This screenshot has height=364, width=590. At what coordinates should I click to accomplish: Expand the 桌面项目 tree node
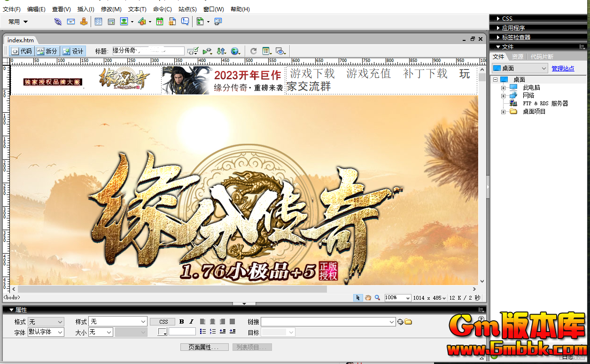pyautogui.click(x=503, y=112)
